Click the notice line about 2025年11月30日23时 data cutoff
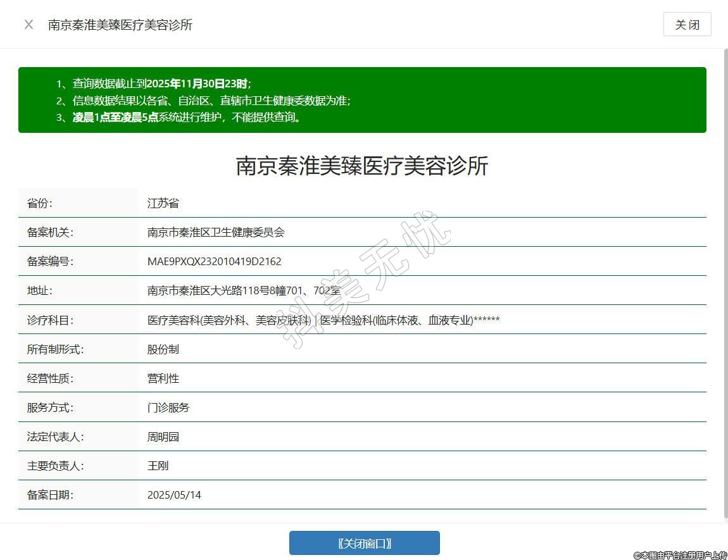The width and height of the screenshot is (728, 560). [x=161, y=84]
